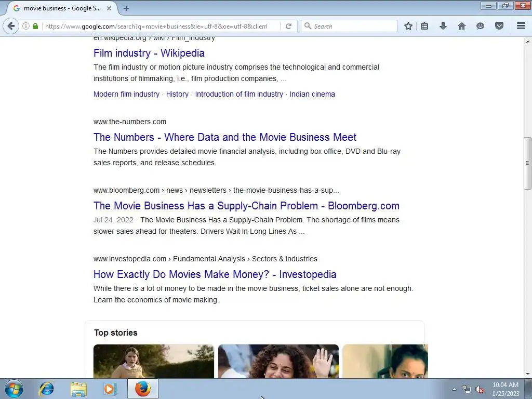Click the Top stories heading

click(116, 332)
